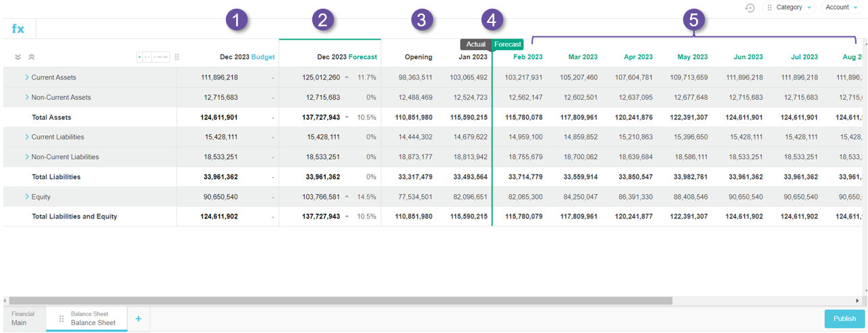Select the narrow single-dot column width
Viewport: 868px width, 333px height.
(x=140, y=57)
